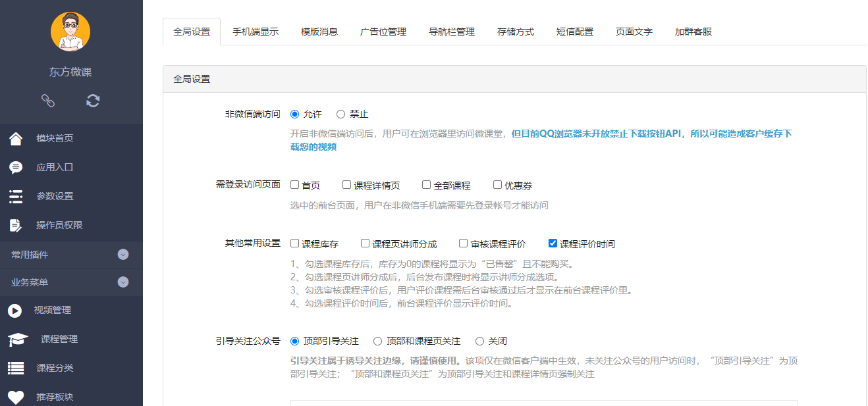Click the refresh icon below the avatar

point(93,101)
